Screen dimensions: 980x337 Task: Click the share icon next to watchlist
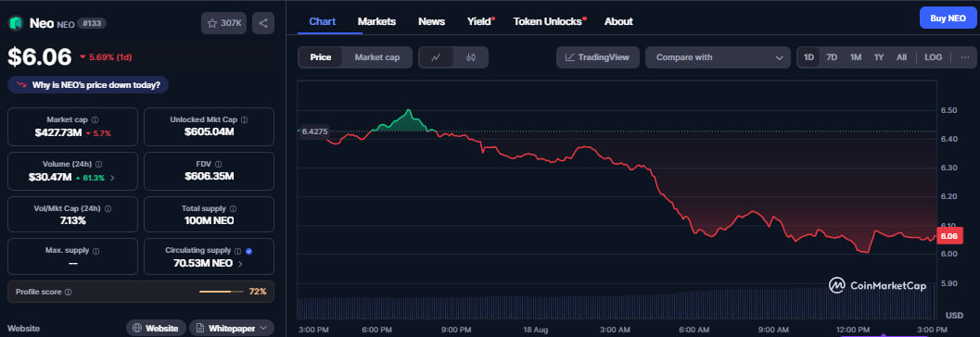tap(263, 23)
